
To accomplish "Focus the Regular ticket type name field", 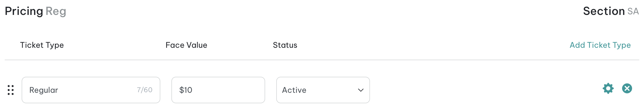I will [x=91, y=90].
